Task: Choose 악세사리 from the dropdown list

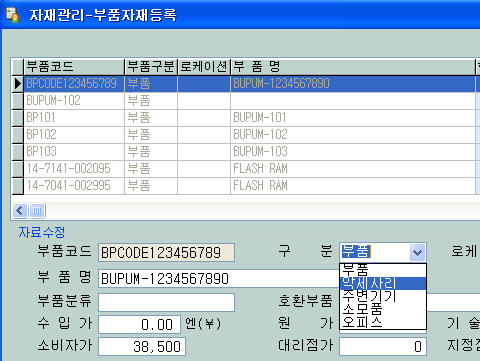Action: [383, 283]
